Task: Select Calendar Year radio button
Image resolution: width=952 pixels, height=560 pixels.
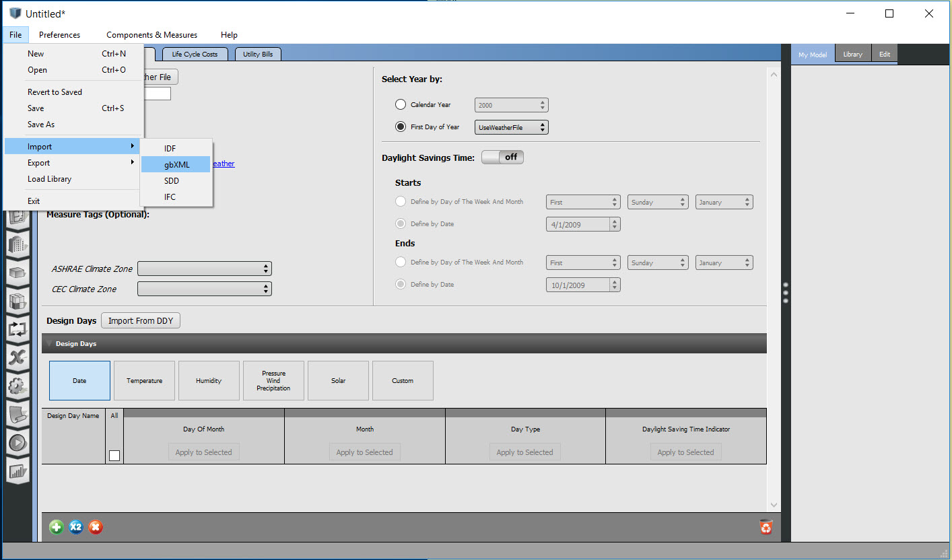Action: (x=401, y=104)
